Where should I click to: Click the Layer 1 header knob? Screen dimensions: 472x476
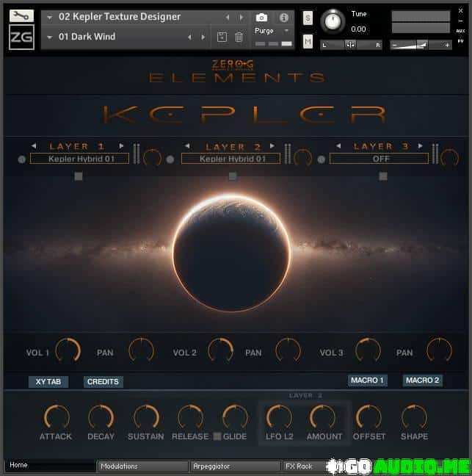[152, 157]
